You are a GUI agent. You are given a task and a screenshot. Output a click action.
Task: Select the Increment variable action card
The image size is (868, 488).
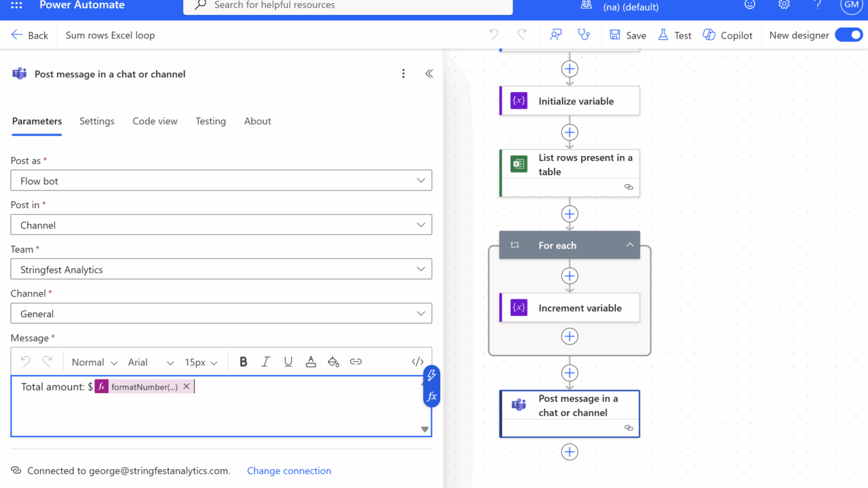(x=570, y=308)
